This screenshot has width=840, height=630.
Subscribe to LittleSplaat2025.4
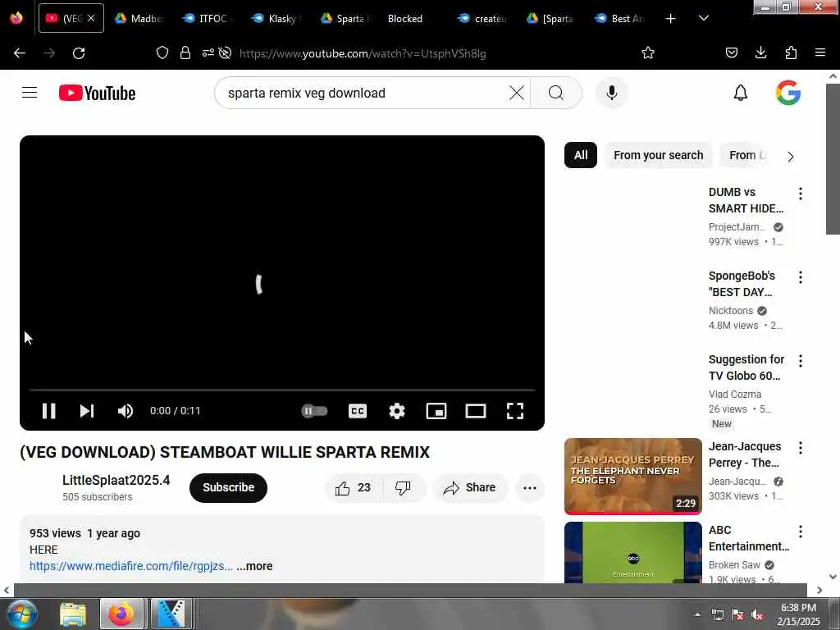point(228,487)
